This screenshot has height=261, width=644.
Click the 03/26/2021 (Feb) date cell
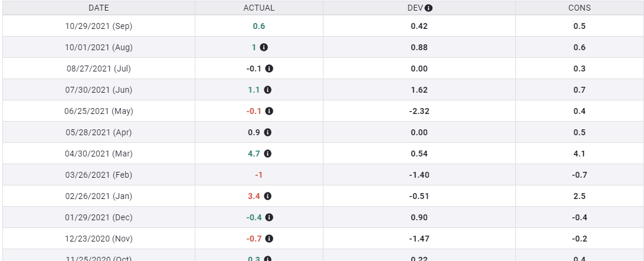click(x=99, y=175)
